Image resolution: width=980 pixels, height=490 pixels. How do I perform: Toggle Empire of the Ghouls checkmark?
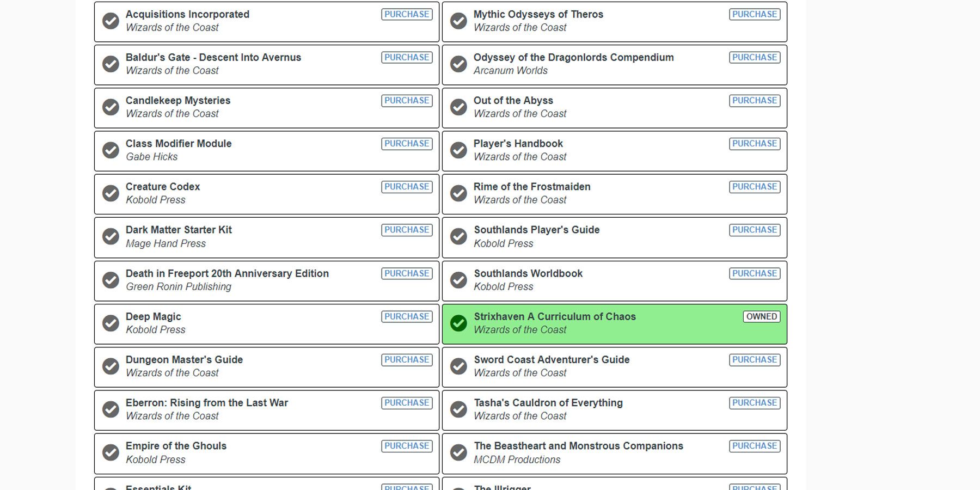tap(111, 452)
